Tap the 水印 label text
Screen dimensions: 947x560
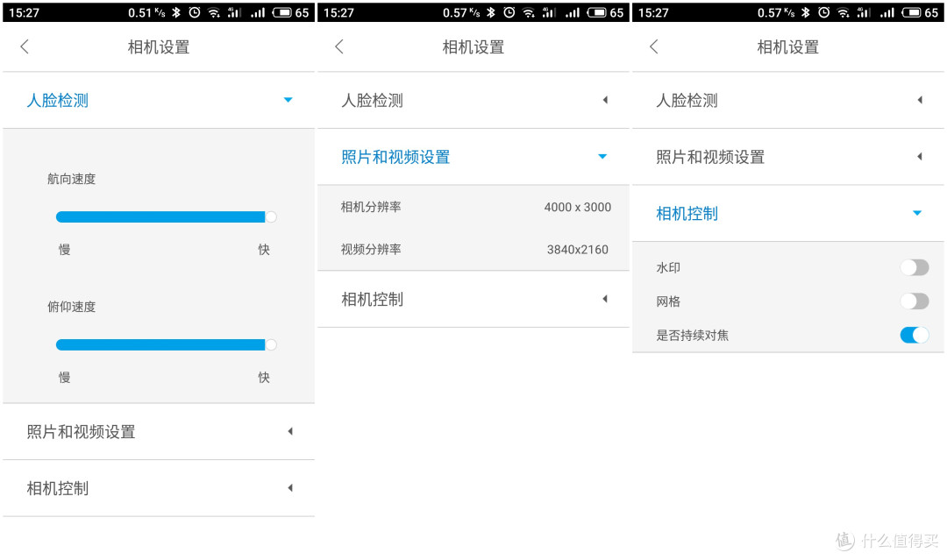pyautogui.click(x=668, y=268)
